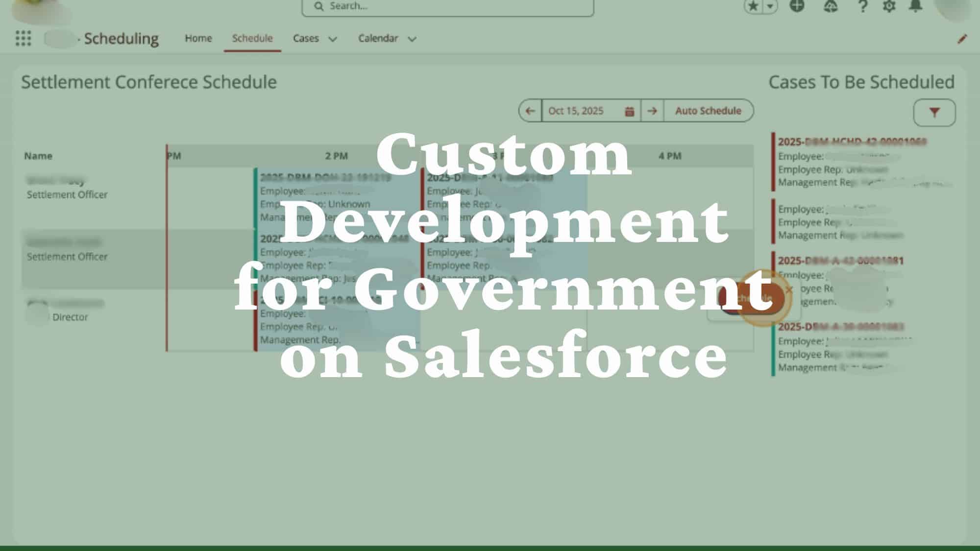Open the Cases tab
980x551 pixels.
click(306, 38)
